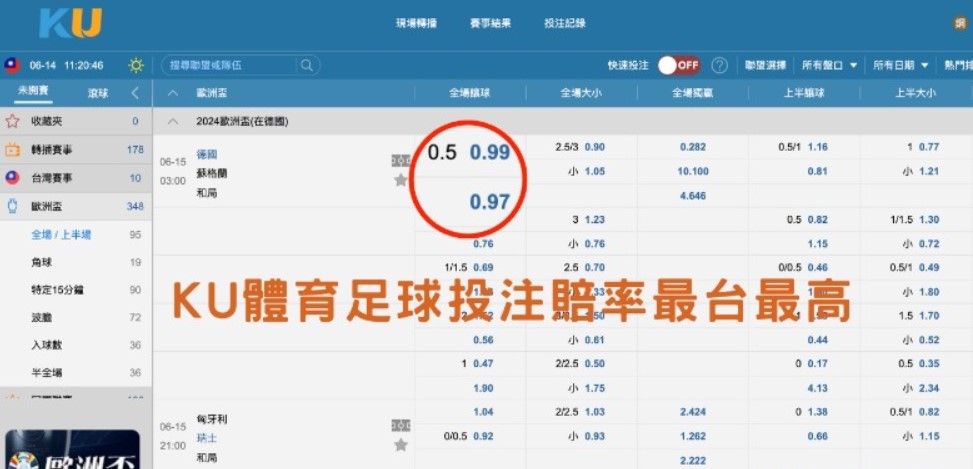The image size is (973, 469).
Task: Switch to the 未開賽 tab
Action: click(34, 91)
